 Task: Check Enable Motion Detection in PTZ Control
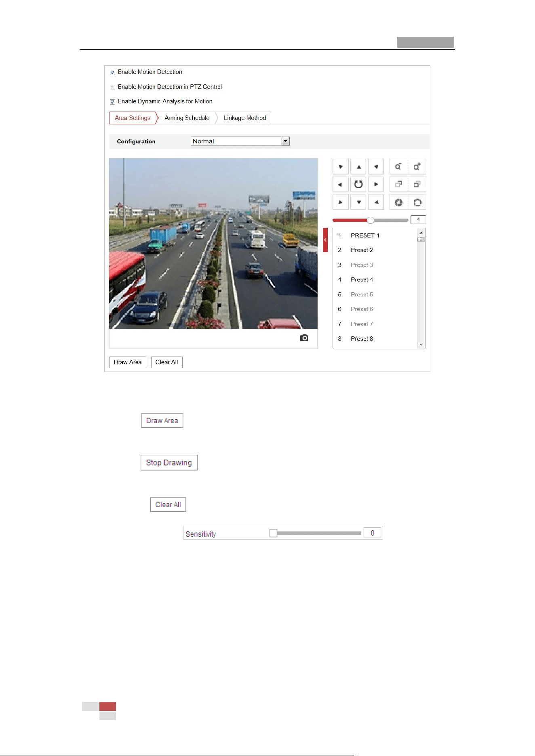click(113, 87)
